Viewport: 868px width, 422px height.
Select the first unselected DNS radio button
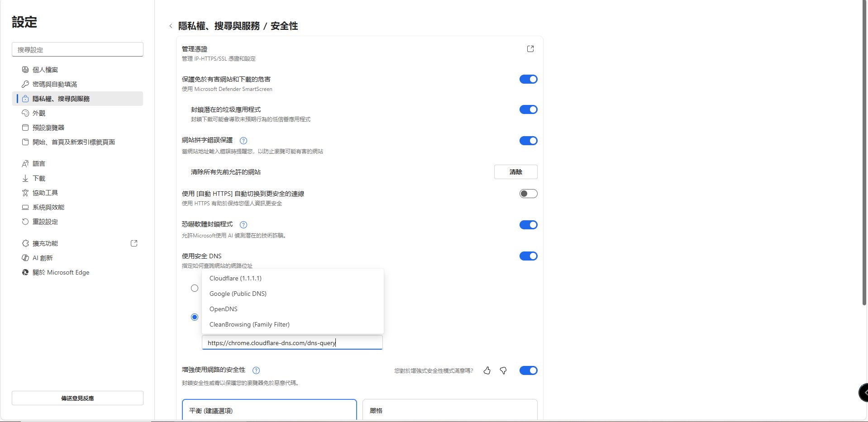195,288
